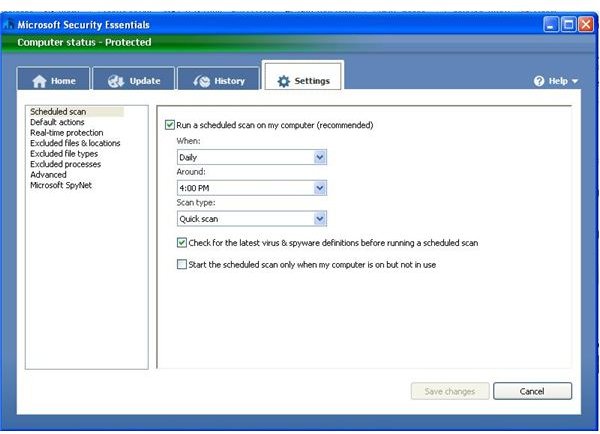600x434 pixels.
Task: Click the Microsoft Security Essentials title bar icon
Action: pos(8,25)
